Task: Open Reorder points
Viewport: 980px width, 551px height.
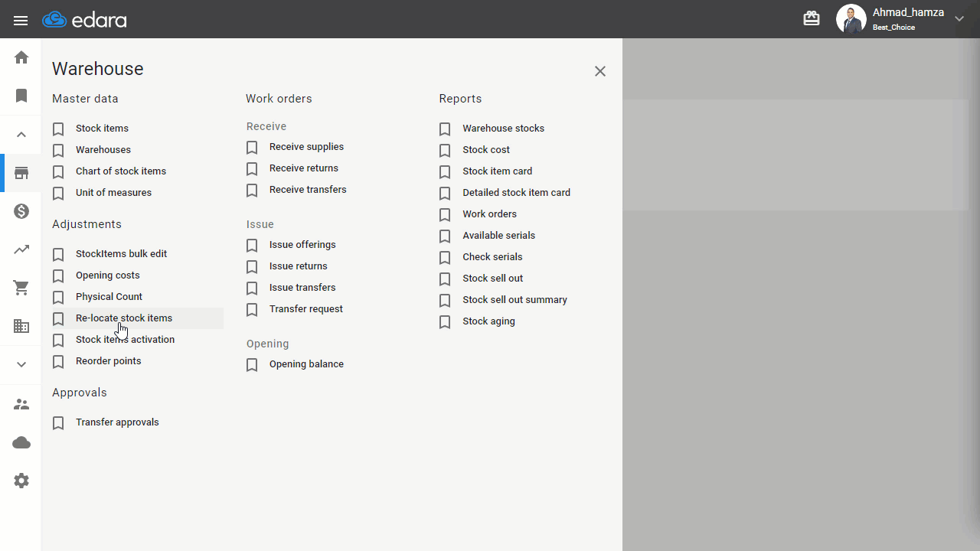Action: point(109,361)
